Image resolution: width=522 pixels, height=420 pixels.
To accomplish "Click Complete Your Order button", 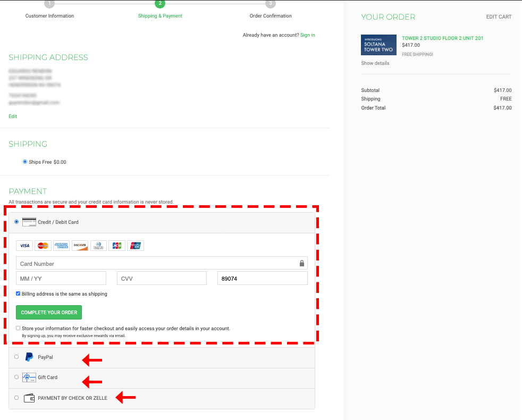I will [x=49, y=313].
